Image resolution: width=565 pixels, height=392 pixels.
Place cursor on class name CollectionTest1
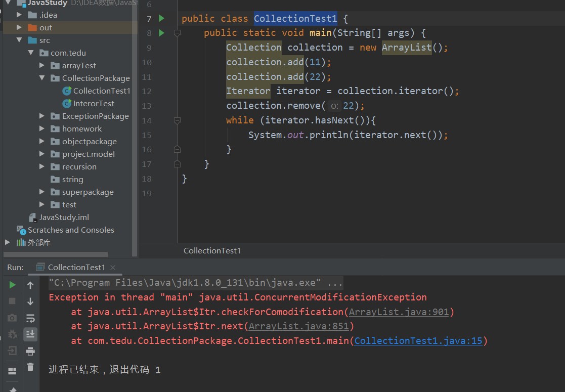[295, 18]
